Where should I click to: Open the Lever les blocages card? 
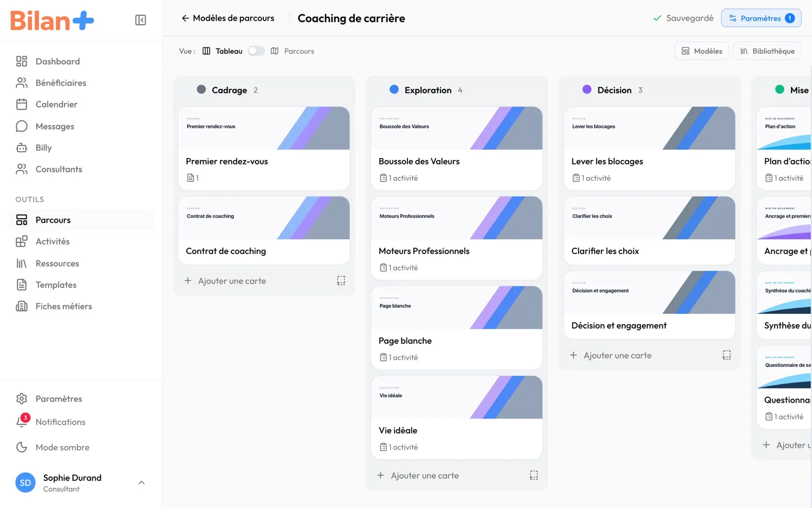(x=650, y=148)
